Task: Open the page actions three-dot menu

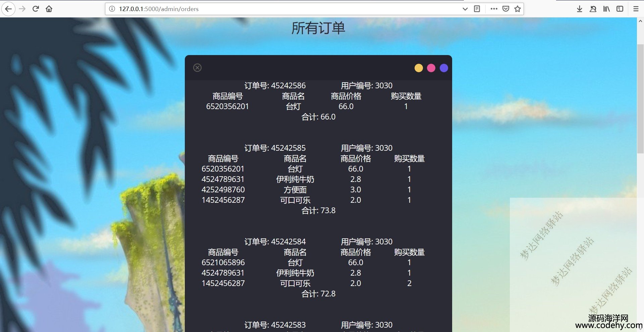Action: pyautogui.click(x=494, y=9)
